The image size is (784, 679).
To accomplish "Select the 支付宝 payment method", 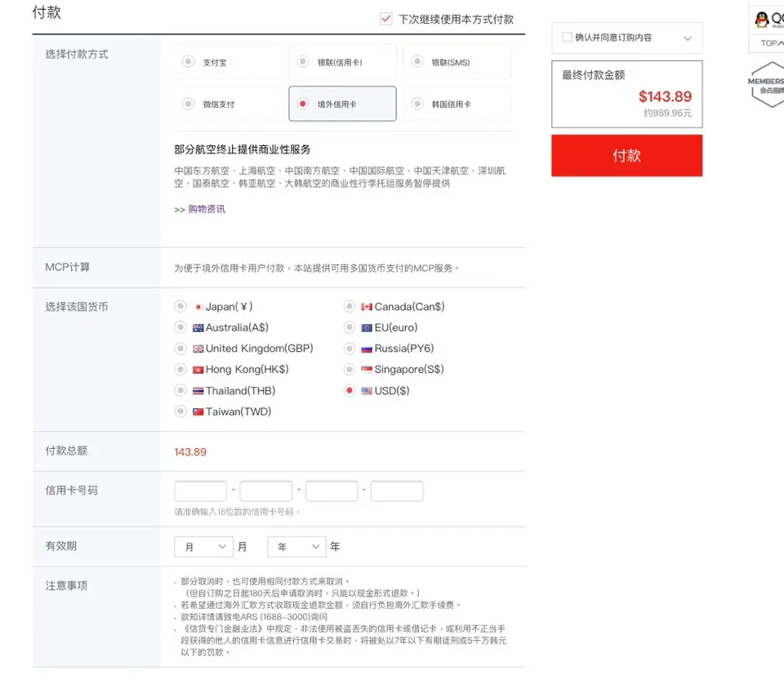I will click(229, 63).
